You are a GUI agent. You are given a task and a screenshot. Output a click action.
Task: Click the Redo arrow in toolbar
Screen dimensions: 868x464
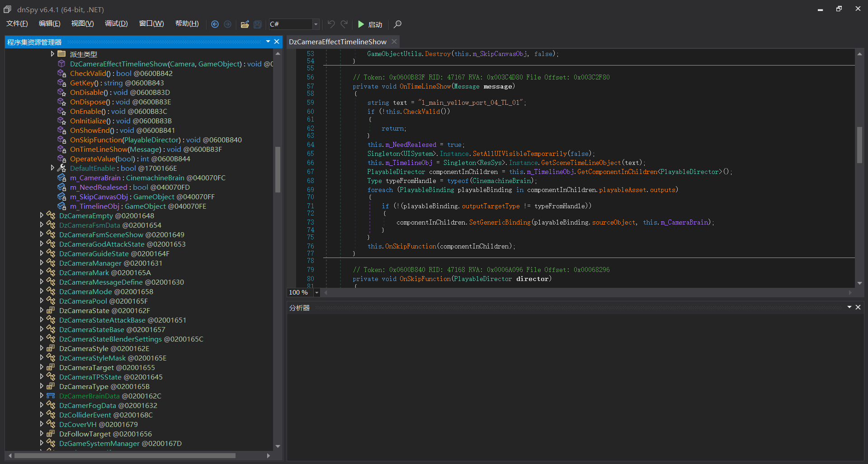point(344,24)
